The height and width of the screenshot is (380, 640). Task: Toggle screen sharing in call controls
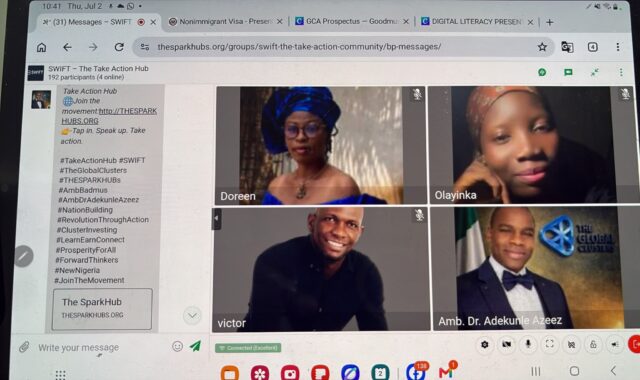(571, 344)
